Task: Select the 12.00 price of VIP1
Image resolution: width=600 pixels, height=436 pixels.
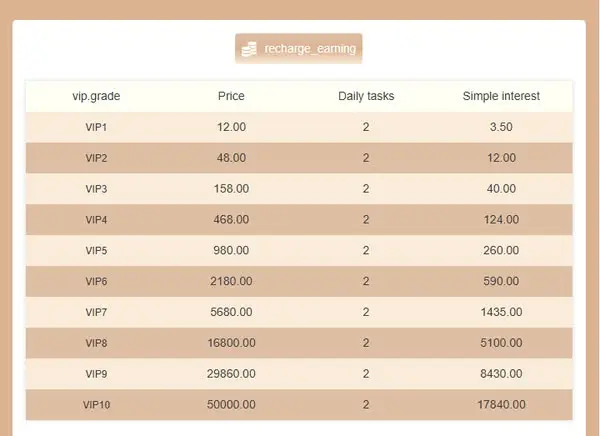Action: coord(231,127)
